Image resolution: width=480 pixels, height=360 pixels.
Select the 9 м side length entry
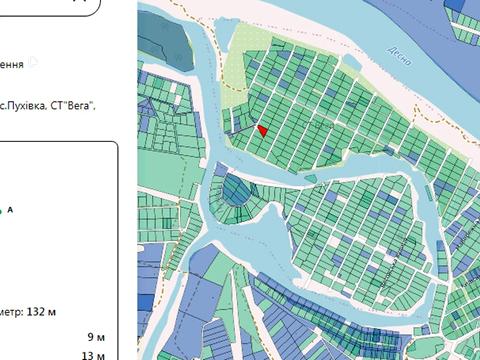point(96,337)
